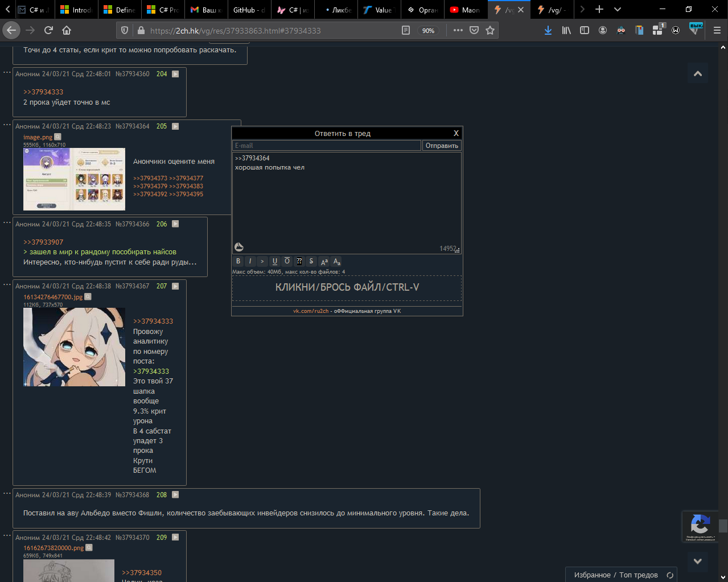The width and height of the screenshot is (728, 582).
Task: Open the dots menu of post 209
Action: pos(7,536)
